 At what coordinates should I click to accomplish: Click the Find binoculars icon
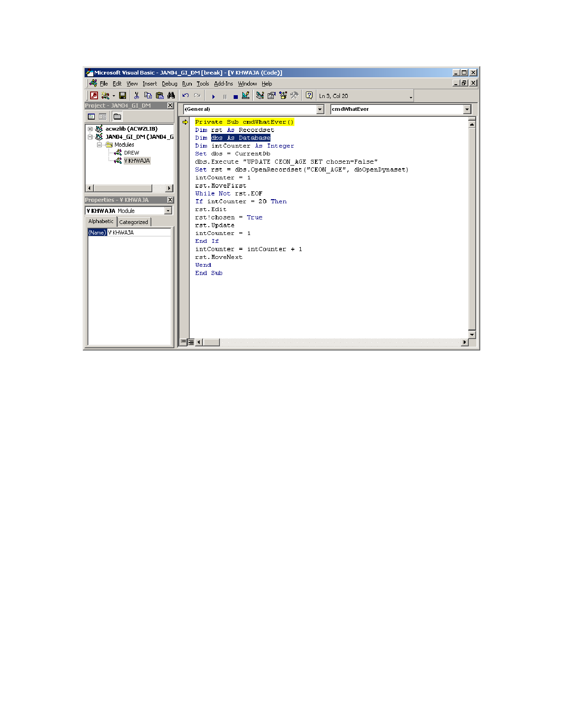171,96
